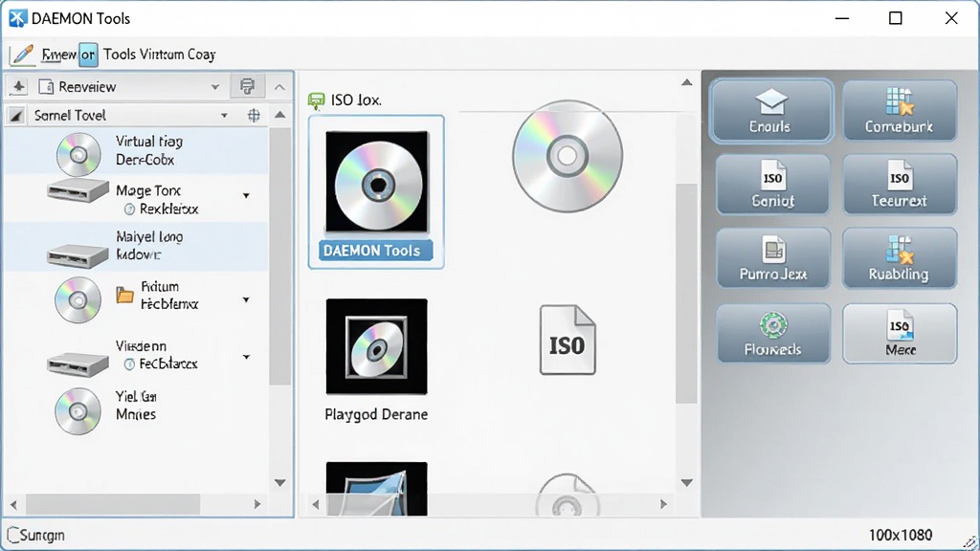
Task: Select the Virtual fiag Der-Cobx disc item
Action: (136, 151)
